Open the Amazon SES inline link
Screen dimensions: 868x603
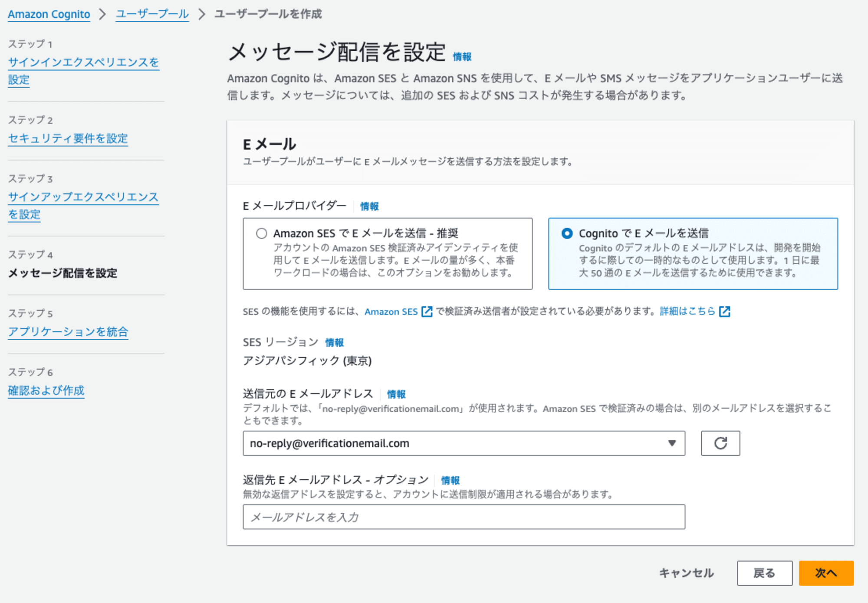coord(391,311)
